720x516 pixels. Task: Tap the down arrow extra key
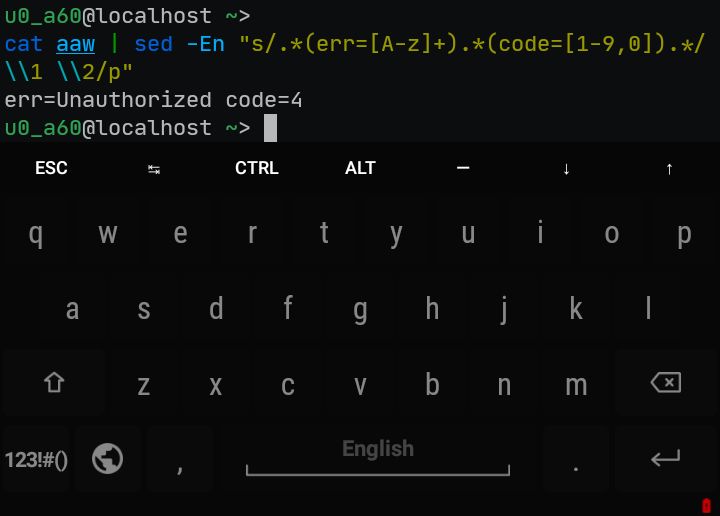click(566, 169)
